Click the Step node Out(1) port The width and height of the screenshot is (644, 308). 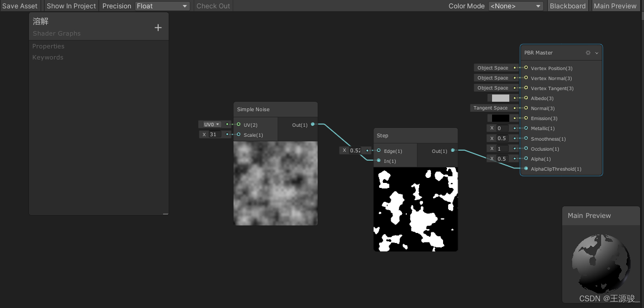tap(453, 151)
